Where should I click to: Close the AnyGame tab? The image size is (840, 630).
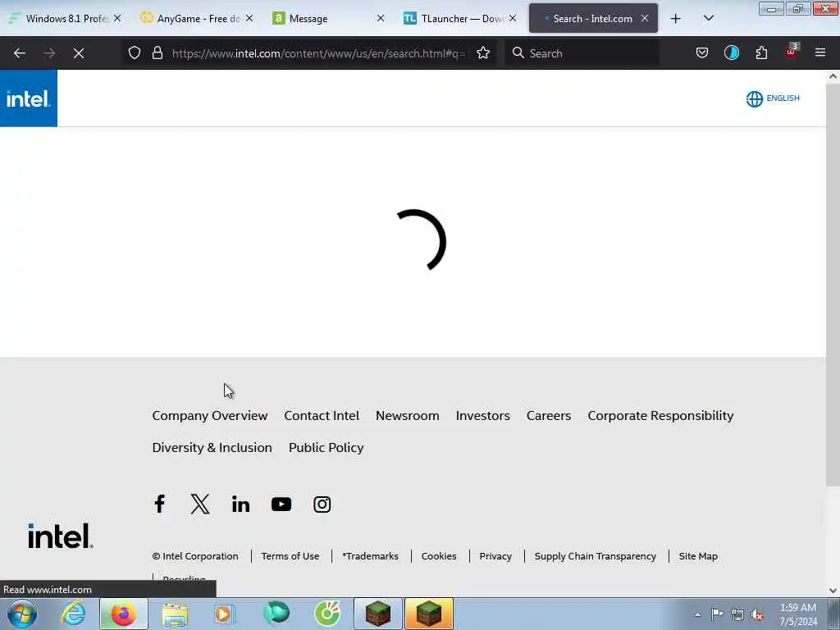pos(249,18)
